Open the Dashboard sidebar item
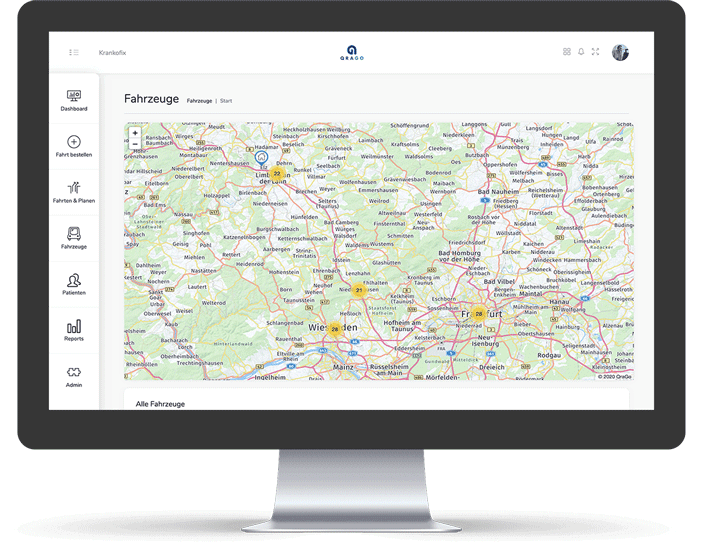Viewport: 709px width, 546px height. [74, 100]
